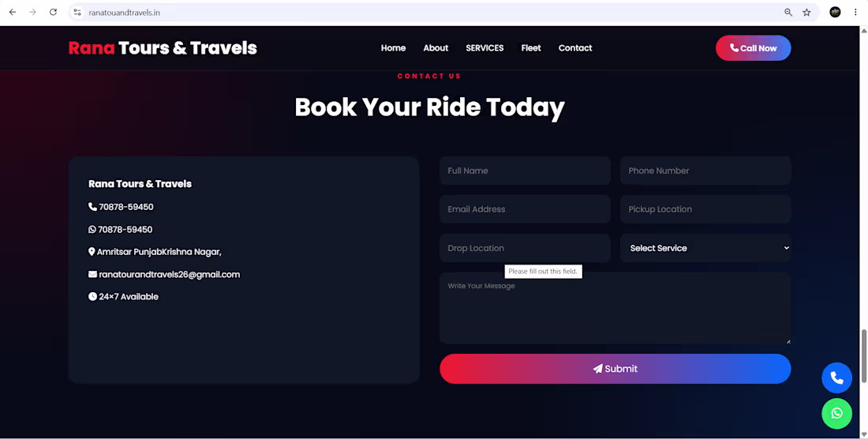Go to the Fleet navigation item
This screenshot has width=868, height=439.
pyautogui.click(x=531, y=48)
